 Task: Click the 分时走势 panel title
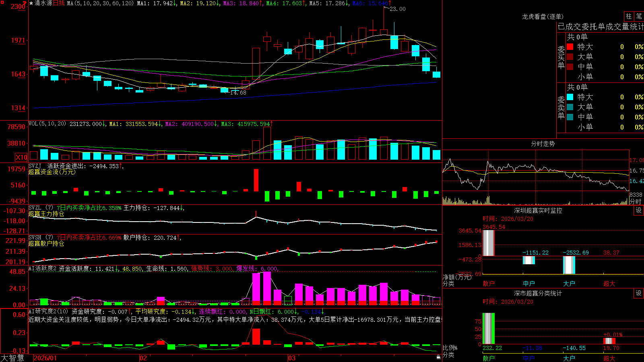(543, 144)
